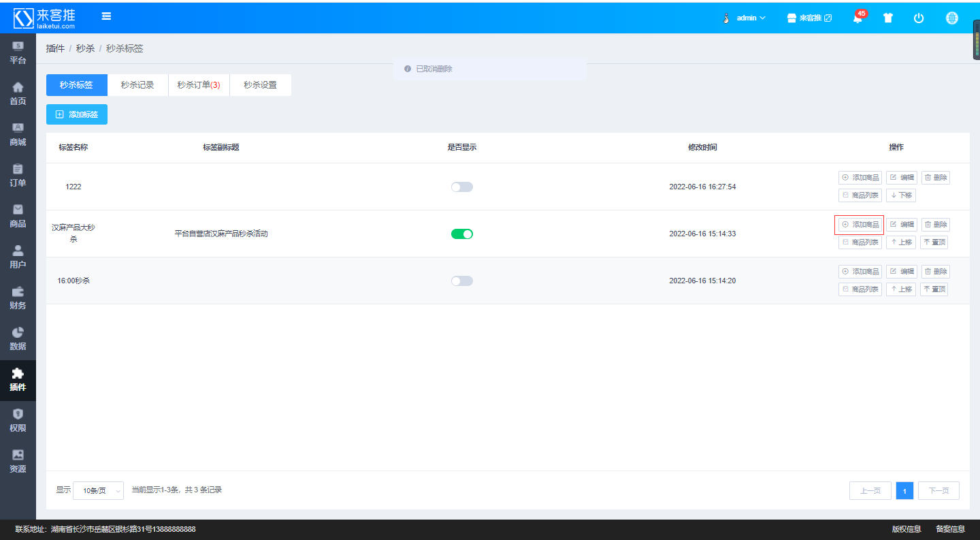Click the timestamp 2022-06-16 15:14:20
This screenshot has width=980, height=540.
coord(702,281)
